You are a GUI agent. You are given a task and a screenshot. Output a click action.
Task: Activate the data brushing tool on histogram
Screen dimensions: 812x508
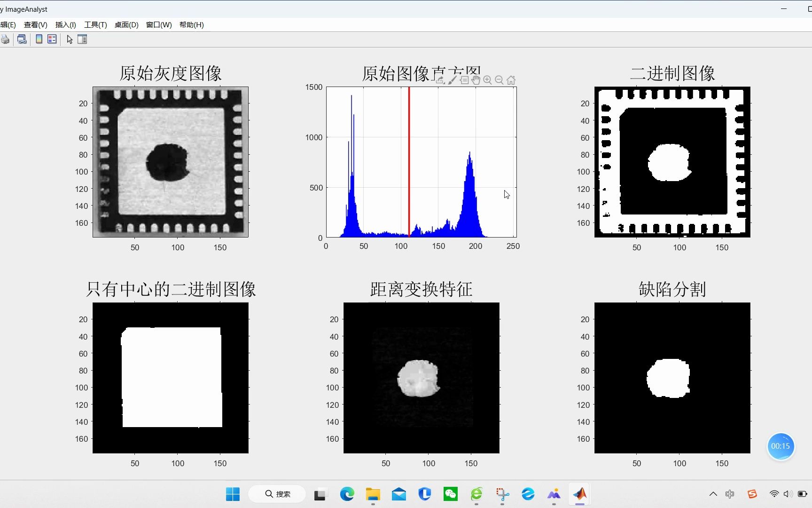(452, 80)
